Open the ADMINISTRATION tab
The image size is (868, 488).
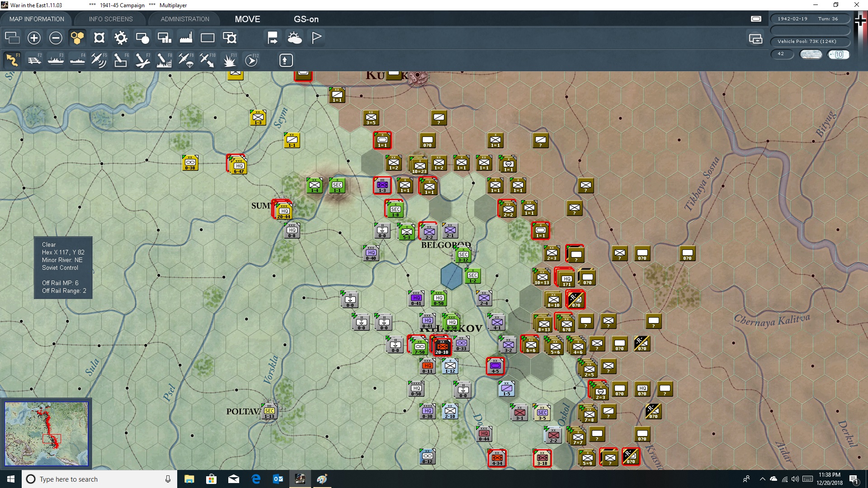pyautogui.click(x=185, y=19)
